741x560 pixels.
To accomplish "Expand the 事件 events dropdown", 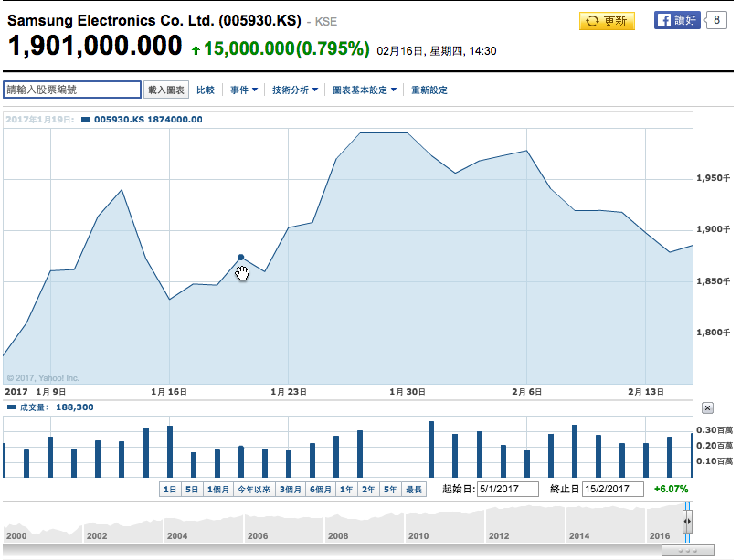I will pyautogui.click(x=244, y=90).
